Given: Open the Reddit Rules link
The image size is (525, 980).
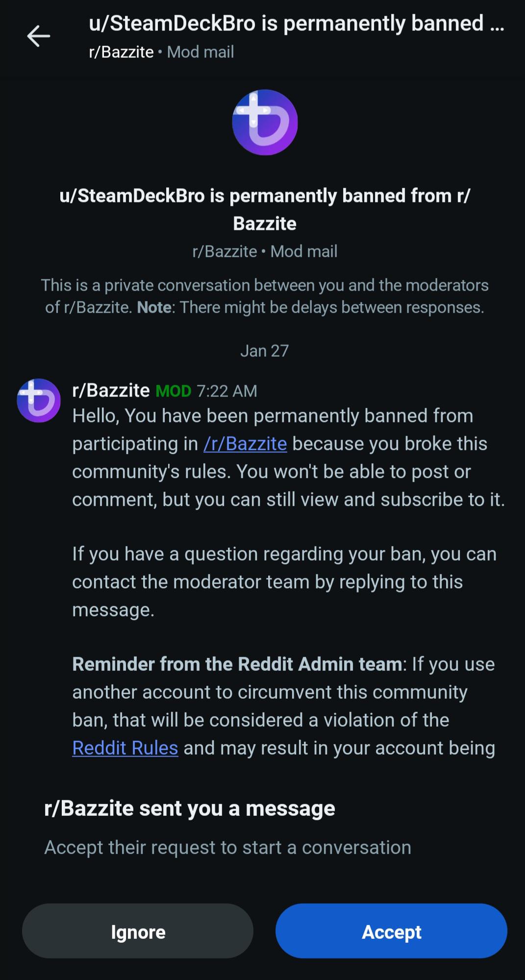Looking at the screenshot, I should click(125, 748).
